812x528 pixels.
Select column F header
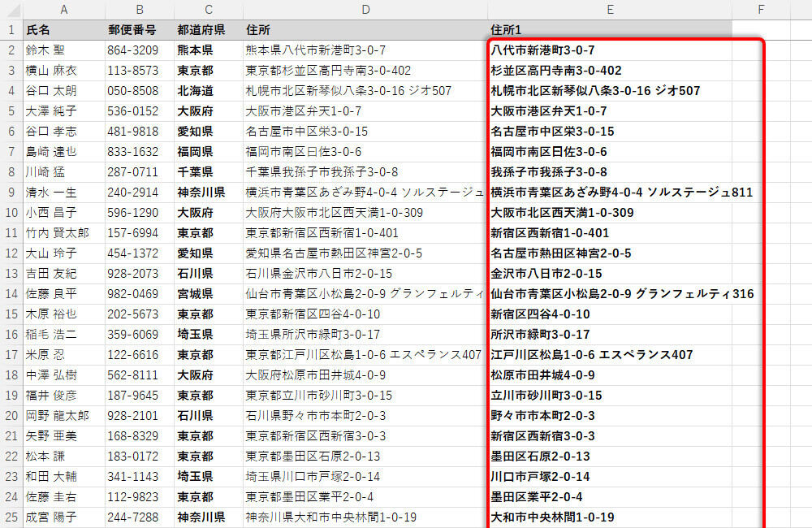pyautogui.click(x=761, y=9)
